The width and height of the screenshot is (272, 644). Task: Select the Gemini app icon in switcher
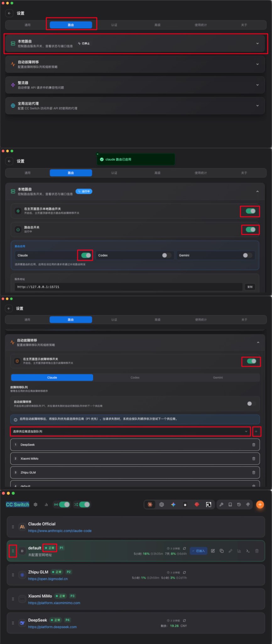point(173,504)
